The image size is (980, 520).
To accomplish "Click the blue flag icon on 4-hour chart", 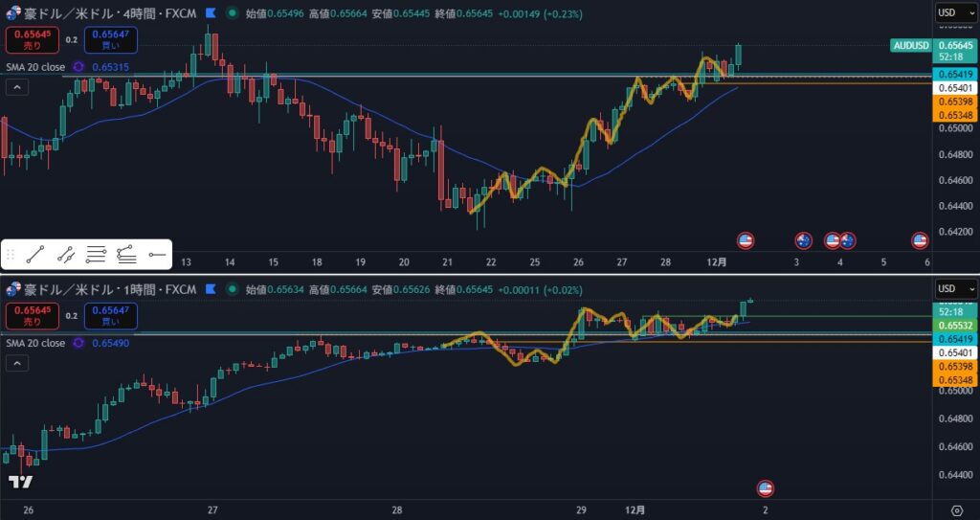I will [x=210, y=14].
